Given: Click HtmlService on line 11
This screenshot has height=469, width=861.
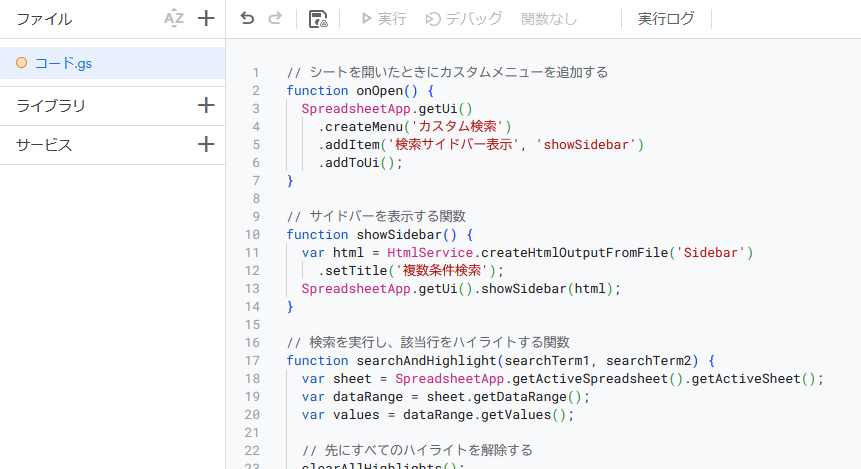Looking at the screenshot, I should (x=430, y=253).
